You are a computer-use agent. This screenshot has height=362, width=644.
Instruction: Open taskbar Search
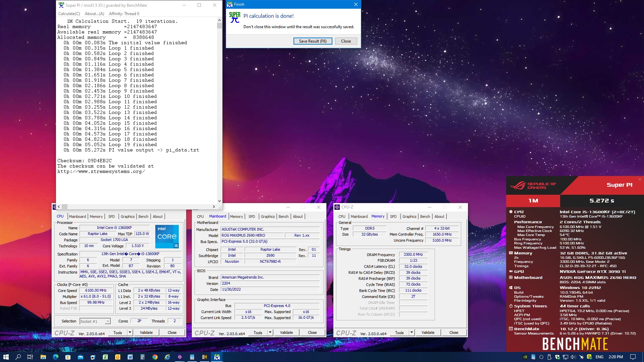click(18, 357)
